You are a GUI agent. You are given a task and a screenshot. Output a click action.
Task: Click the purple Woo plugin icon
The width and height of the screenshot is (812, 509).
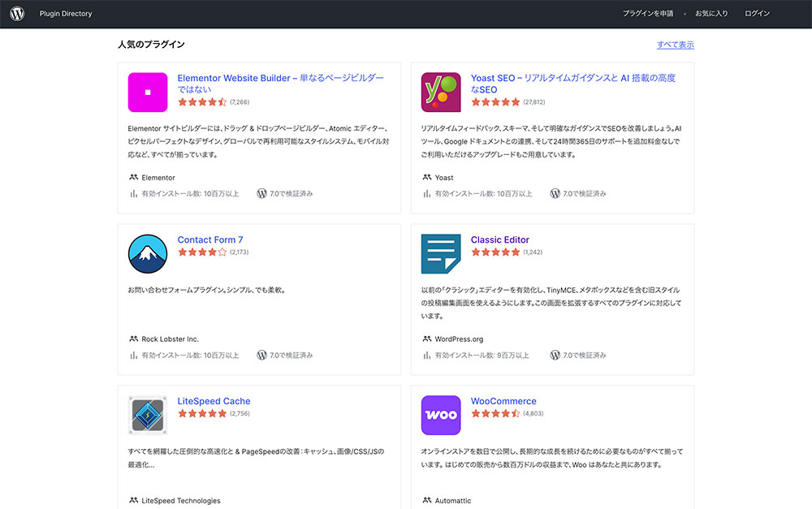[441, 416]
